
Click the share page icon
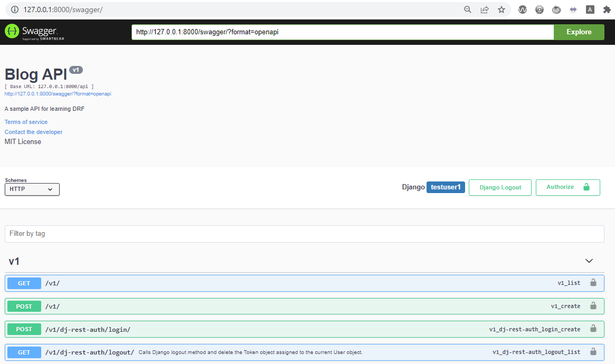485,9
